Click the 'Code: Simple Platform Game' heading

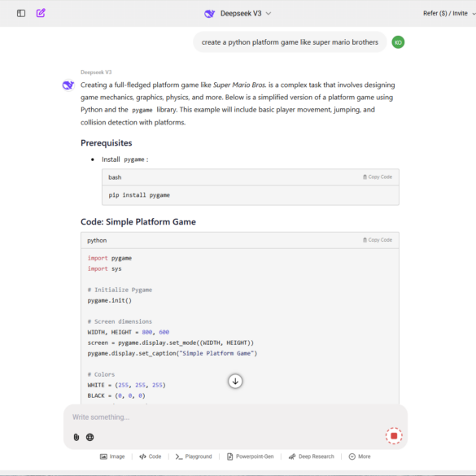pyautogui.click(x=138, y=222)
